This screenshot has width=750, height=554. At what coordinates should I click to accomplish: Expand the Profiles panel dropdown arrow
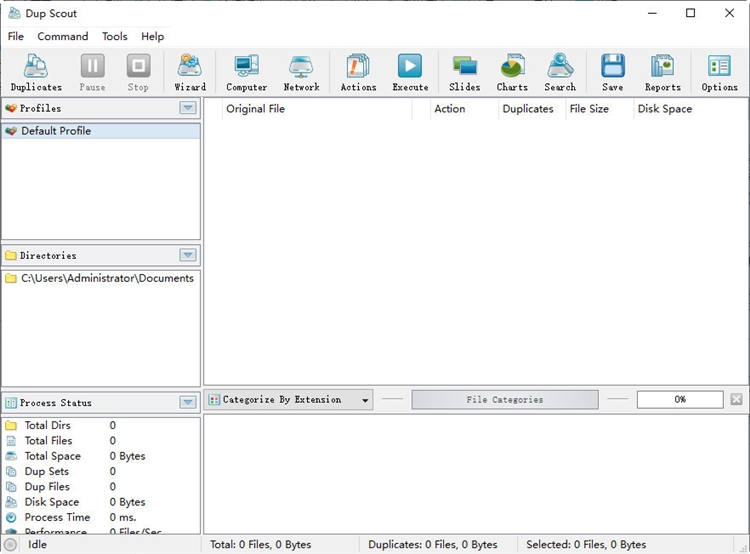187,108
